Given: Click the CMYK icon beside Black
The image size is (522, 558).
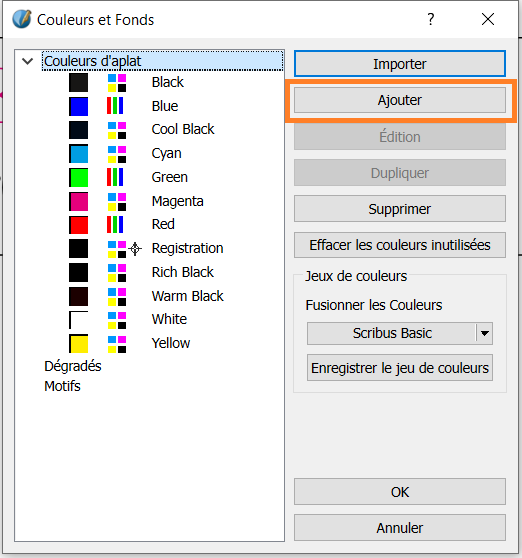Looking at the screenshot, I should tap(117, 83).
